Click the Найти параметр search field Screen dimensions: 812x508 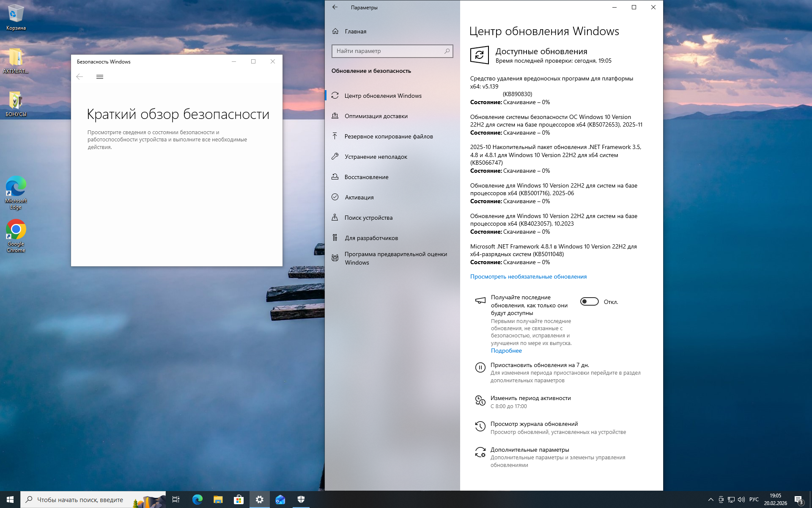pos(387,51)
